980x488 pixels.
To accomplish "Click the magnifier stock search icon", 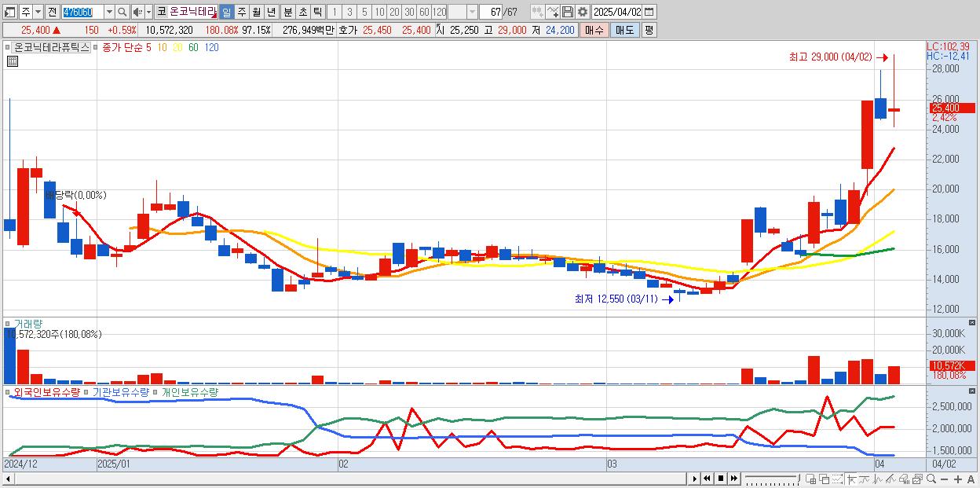I will (x=122, y=12).
